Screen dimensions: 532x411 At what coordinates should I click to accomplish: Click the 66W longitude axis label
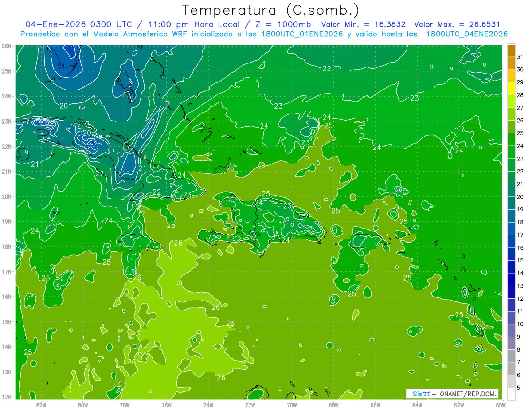pos(376,404)
